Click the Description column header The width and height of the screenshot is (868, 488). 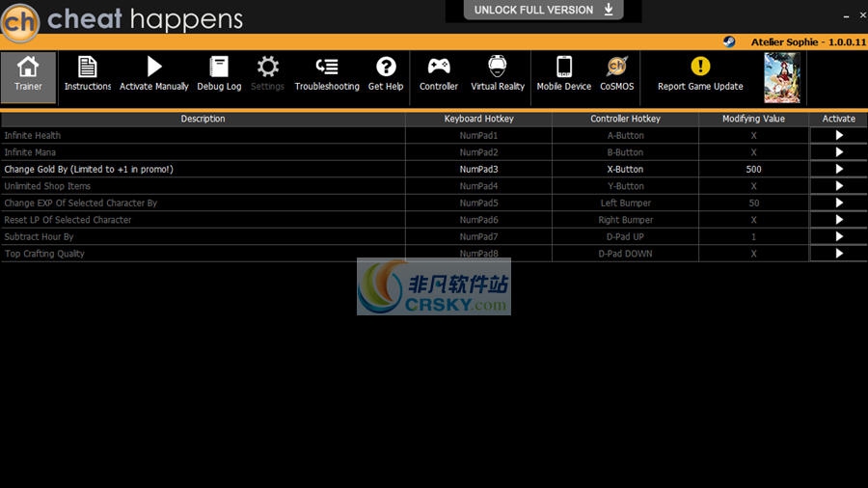coord(203,119)
